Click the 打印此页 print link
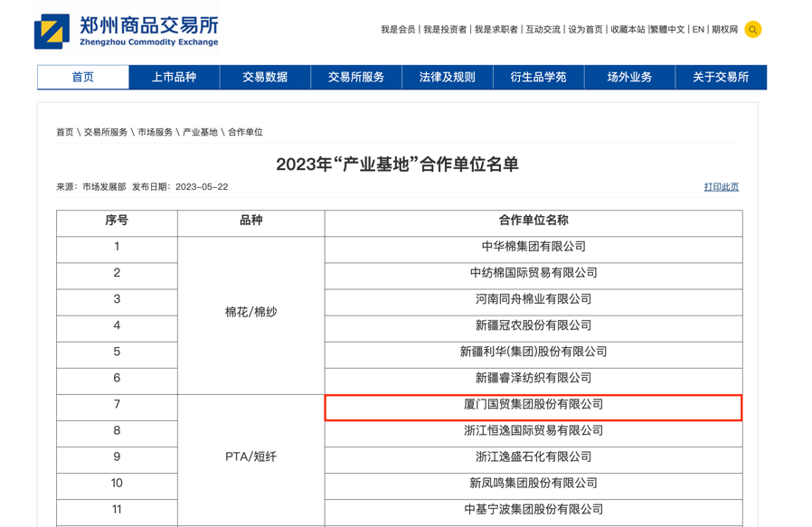 pos(721,187)
